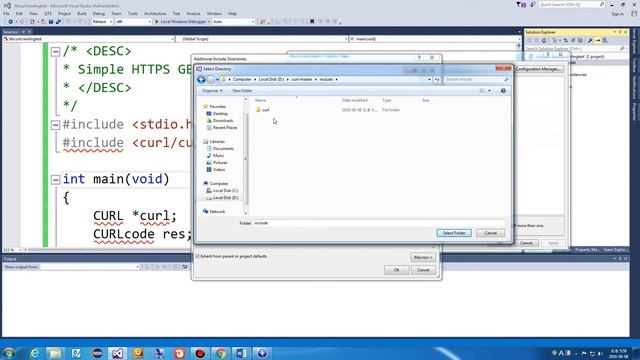Click OK in Additional Include Directories dialog
Screen dimensions: 640x360
pyautogui.click(x=396, y=270)
